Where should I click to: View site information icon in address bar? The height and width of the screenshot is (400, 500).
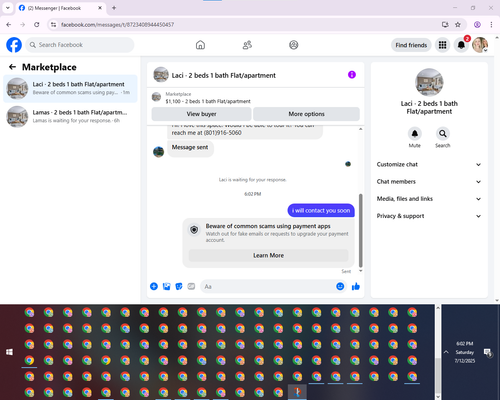(x=53, y=24)
